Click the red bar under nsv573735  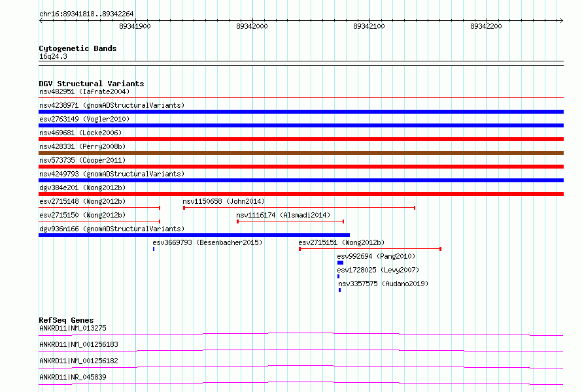[301, 167]
